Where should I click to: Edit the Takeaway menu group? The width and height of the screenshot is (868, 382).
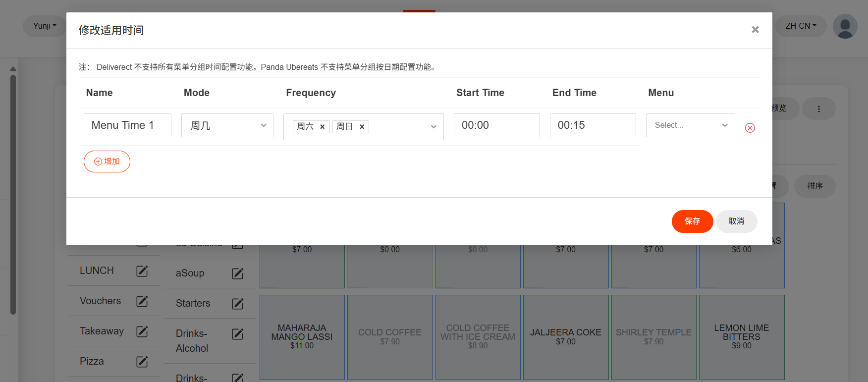(142, 331)
